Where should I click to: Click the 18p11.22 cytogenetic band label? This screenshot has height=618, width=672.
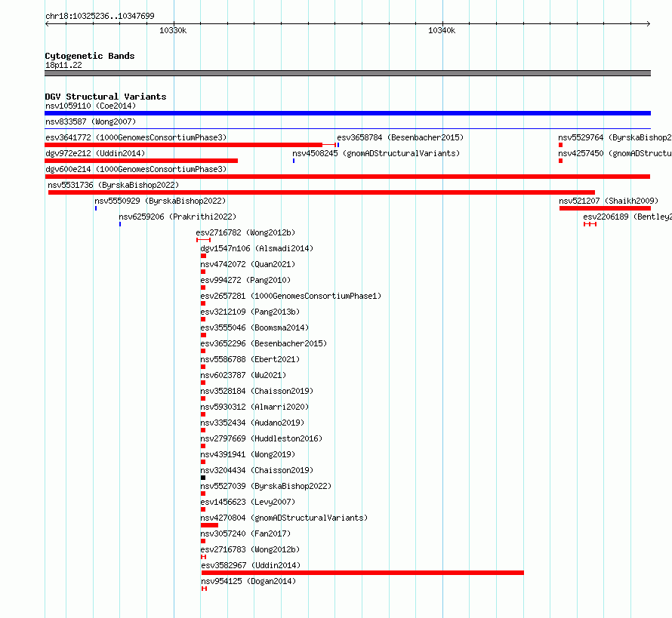pyautogui.click(x=63, y=65)
